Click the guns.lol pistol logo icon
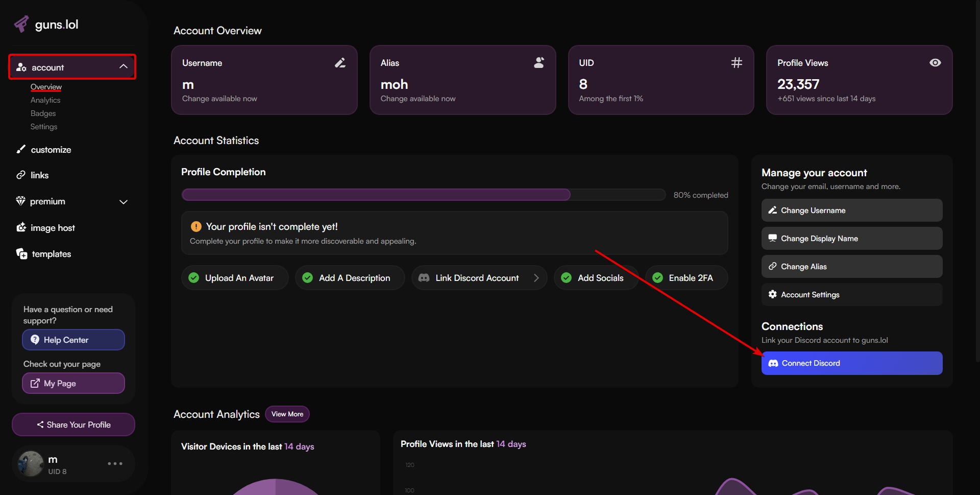The image size is (980, 495). pyautogui.click(x=21, y=24)
